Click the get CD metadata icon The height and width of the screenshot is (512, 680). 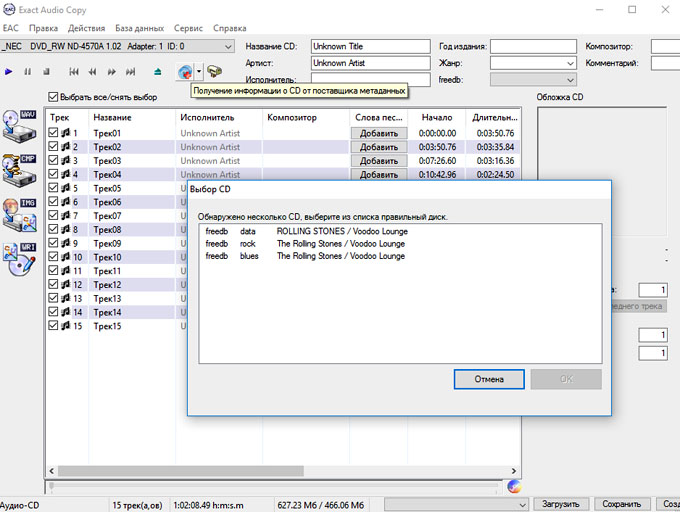[x=184, y=72]
